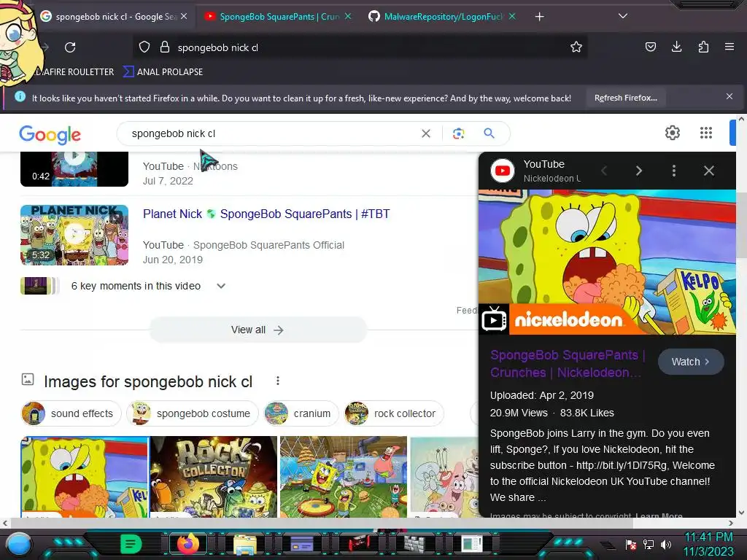The width and height of the screenshot is (747, 560).
Task: Open SpongeBob SquarePants Crunches title link
Action: [x=568, y=364]
